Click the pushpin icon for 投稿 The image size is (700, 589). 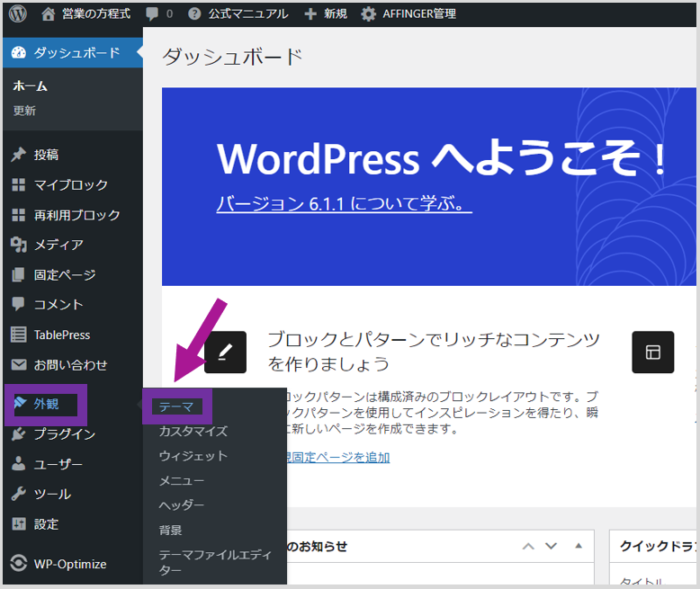point(18,155)
